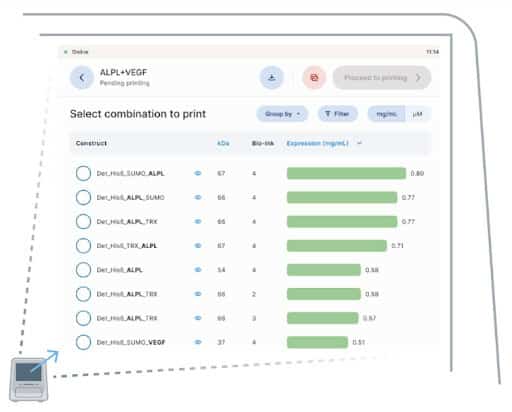
Task: Click the 37 kDa value
Action: [x=221, y=342]
